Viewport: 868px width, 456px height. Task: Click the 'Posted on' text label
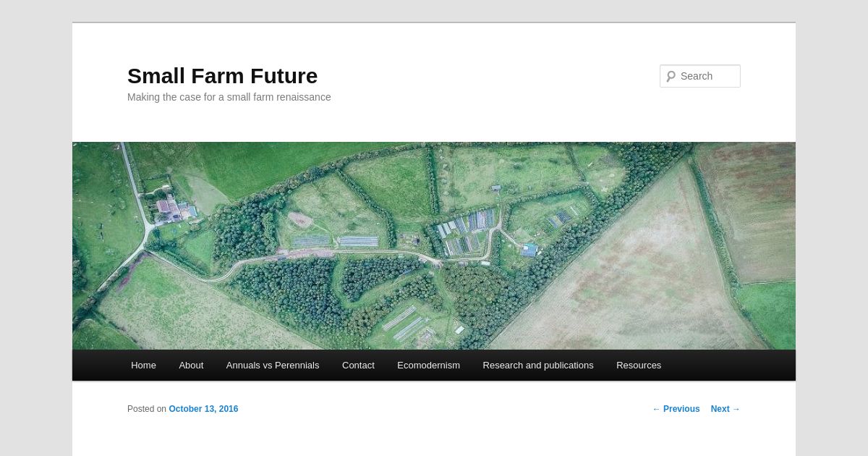coord(147,409)
